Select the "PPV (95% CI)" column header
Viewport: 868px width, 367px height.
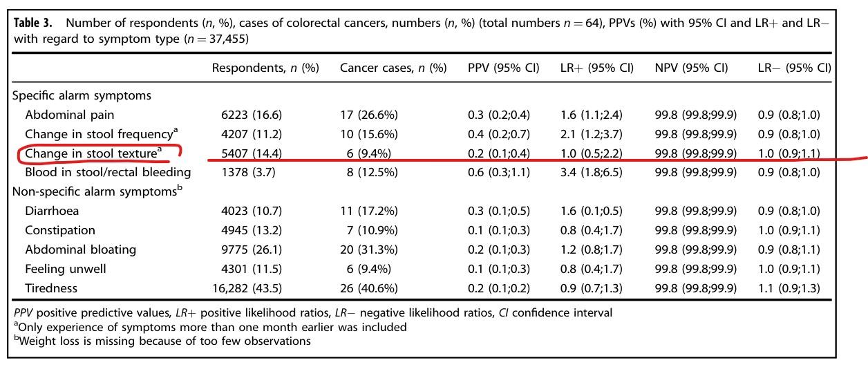pos(503,68)
